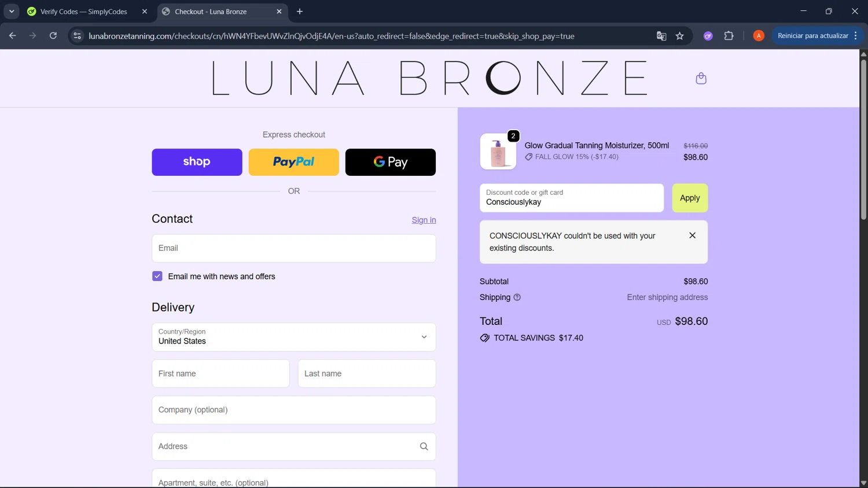The image size is (868, 488).
Task: Click the Last name field
Action: pos(367,374)
